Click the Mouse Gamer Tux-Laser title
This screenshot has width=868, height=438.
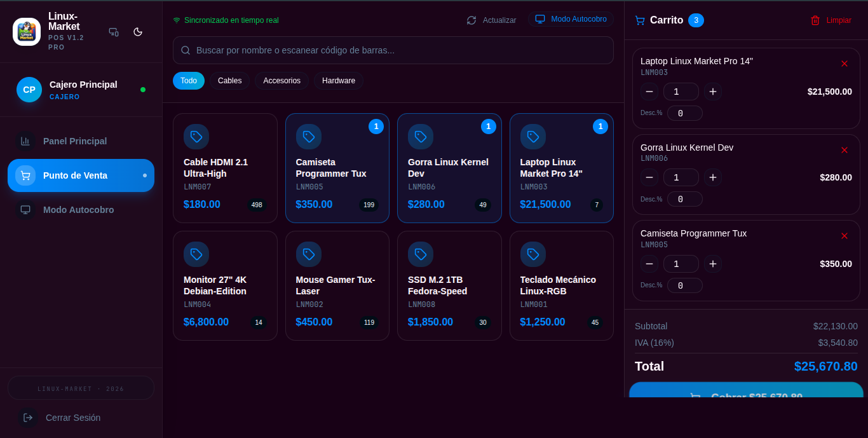point(336,285)
